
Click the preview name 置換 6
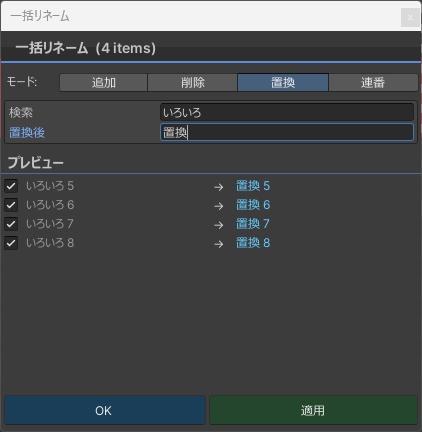253,205
